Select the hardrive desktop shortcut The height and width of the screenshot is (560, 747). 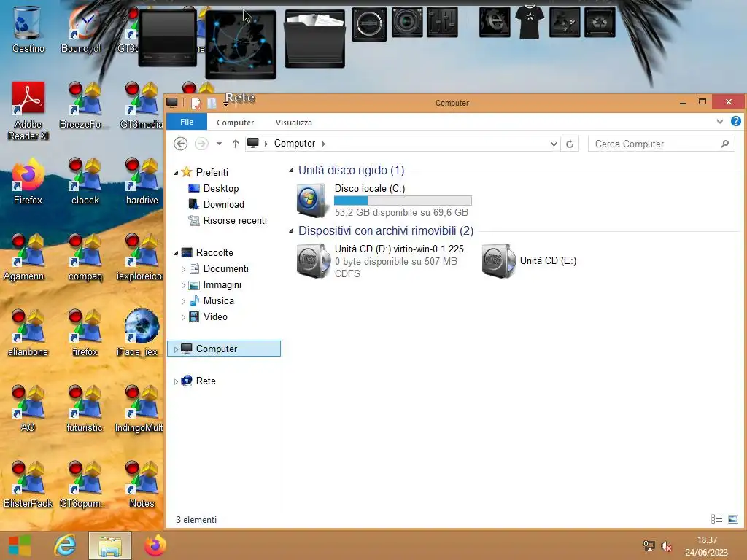pos(142,182)
